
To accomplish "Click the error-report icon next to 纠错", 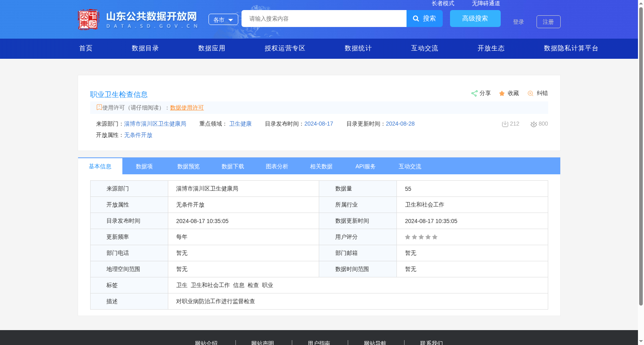I will 530,93.
